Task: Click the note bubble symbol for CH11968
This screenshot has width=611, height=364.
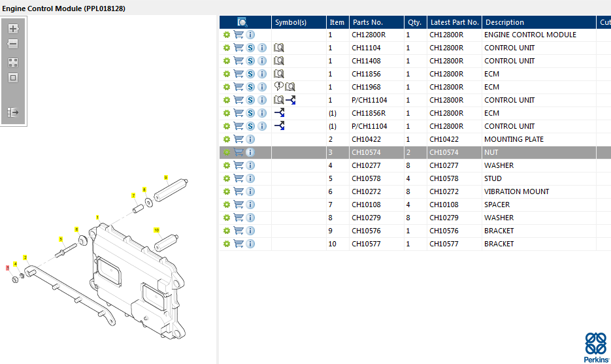Action: (x=278, y=86)
